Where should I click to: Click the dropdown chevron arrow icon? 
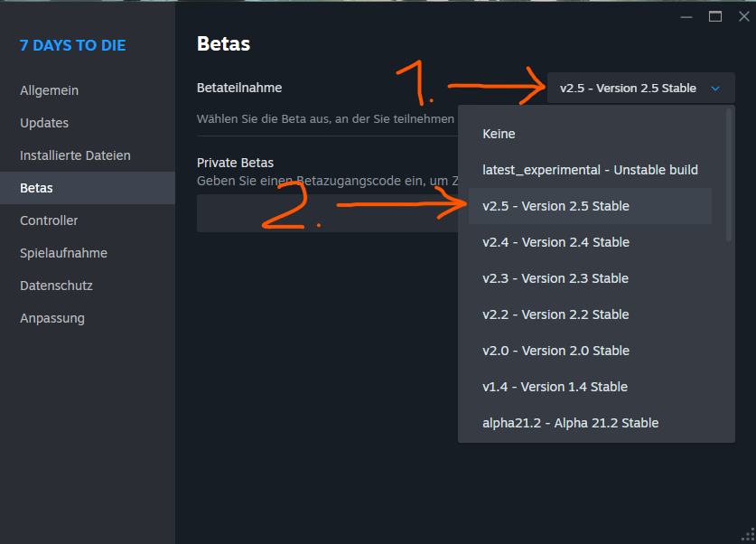coord(715,89)
